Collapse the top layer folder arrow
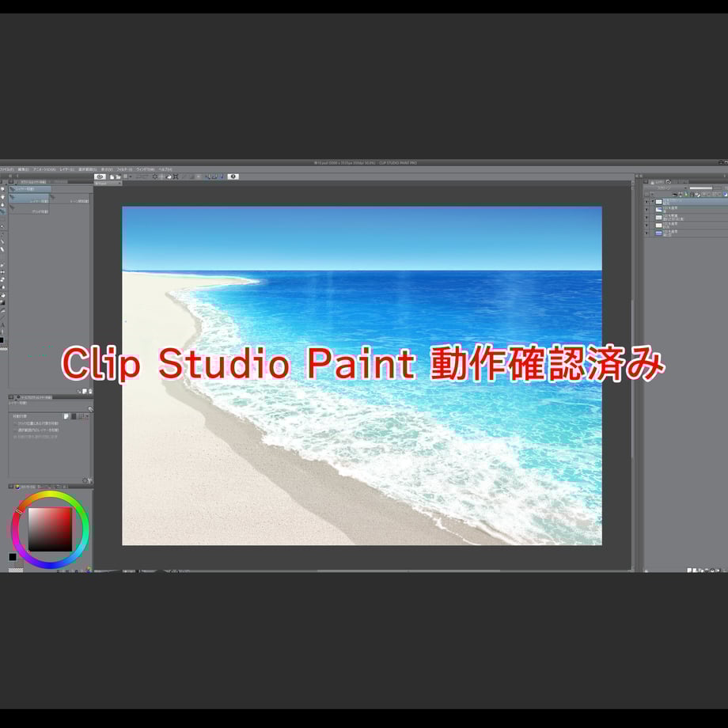 pos(652,201)
